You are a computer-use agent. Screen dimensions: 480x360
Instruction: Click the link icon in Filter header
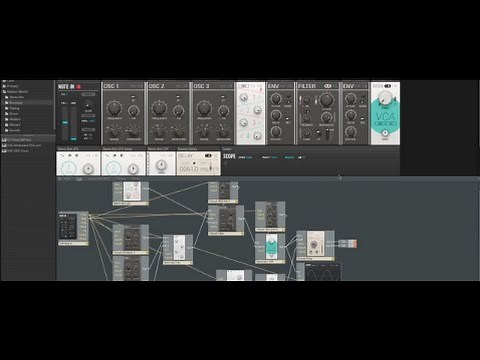point(328,86)
